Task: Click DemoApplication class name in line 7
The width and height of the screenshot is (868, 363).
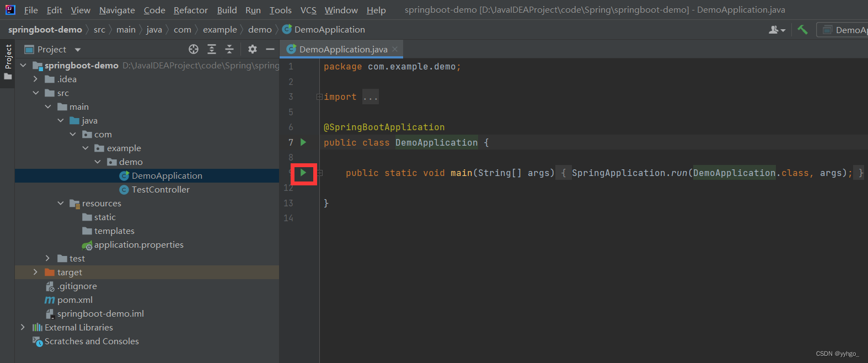Action: coord(437,142)
